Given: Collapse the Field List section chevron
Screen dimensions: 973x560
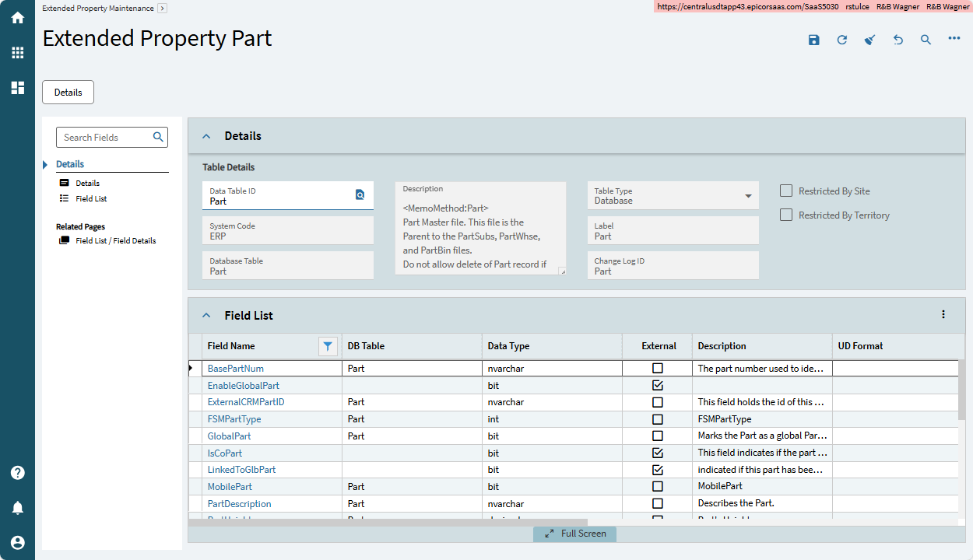Looking at the screenshot, I should 206,316.
